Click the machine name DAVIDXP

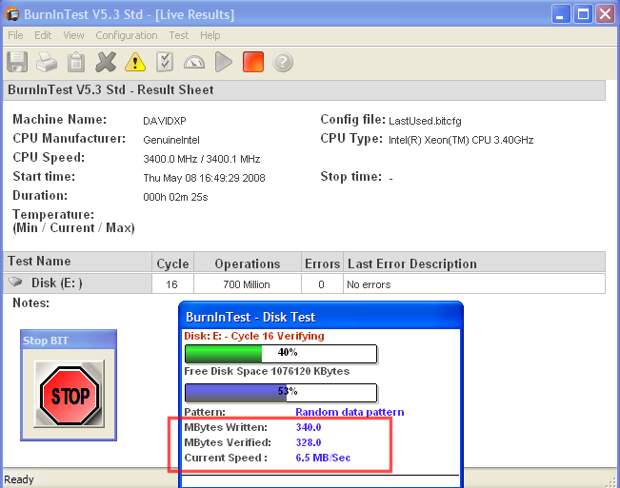164,121
